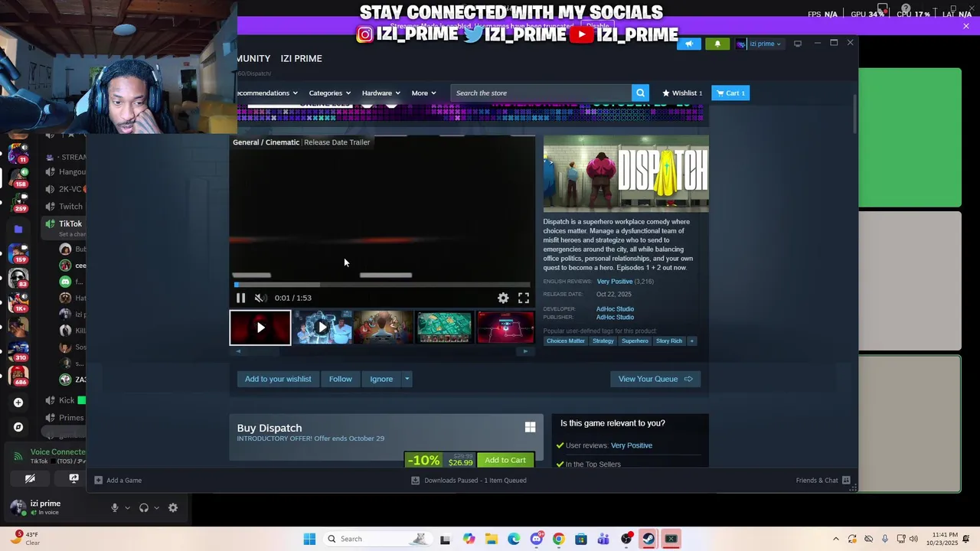The image size is (980, 551).
Task: Open the Wishlist star link
Action: pos(682,93)
